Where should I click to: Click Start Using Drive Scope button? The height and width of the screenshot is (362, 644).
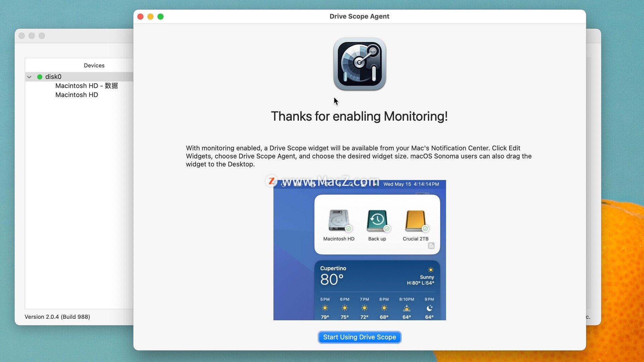pos(359,337)
